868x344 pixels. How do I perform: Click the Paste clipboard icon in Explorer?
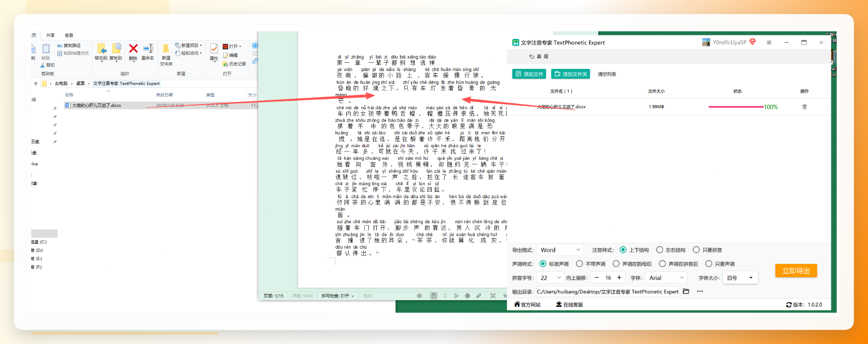click(x=46, y=49)
